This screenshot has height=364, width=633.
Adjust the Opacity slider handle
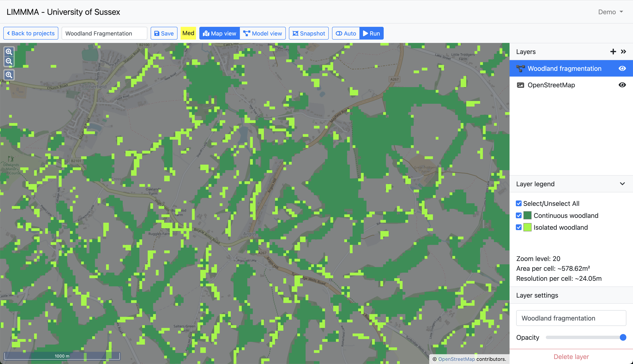coord(623,338)
